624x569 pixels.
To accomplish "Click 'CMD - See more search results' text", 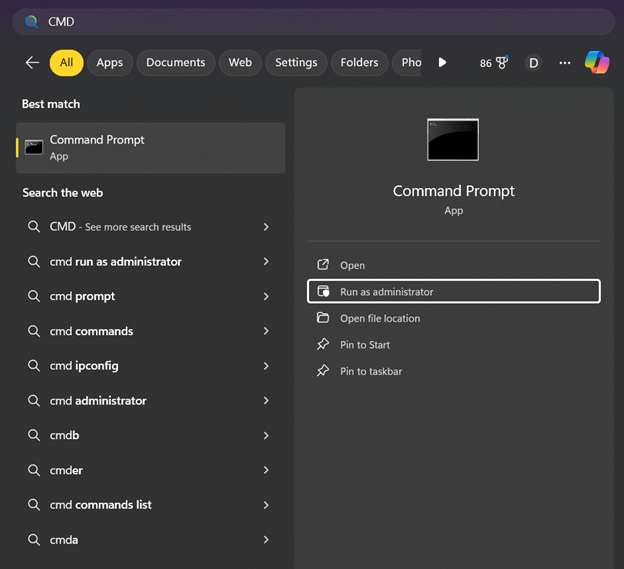I will [120, 227].
